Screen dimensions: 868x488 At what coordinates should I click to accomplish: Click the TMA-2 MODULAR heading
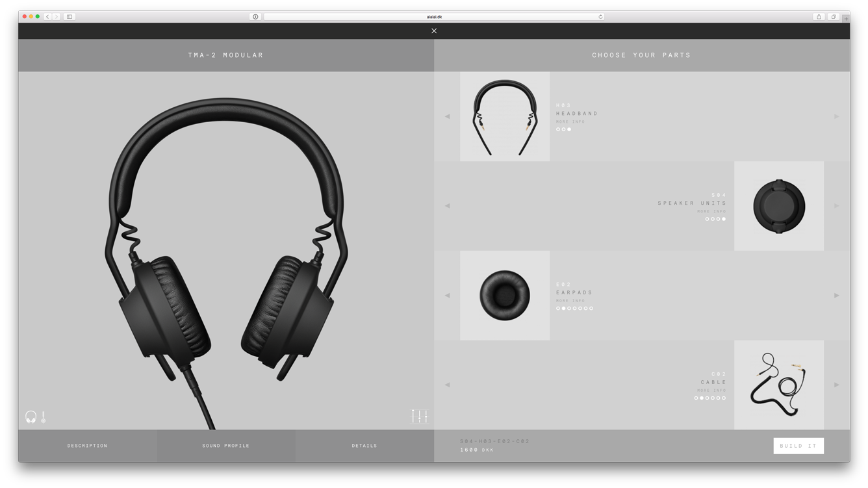tap(226, 55)
